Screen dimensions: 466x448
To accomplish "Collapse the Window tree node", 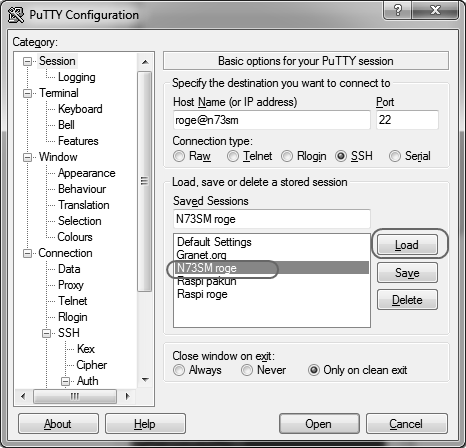I will tap(27, 157).
